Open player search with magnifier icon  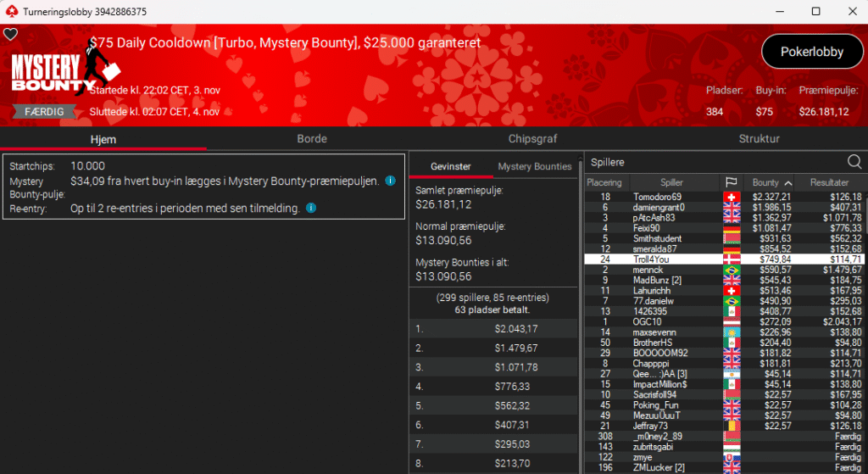(x=854, y=162)
